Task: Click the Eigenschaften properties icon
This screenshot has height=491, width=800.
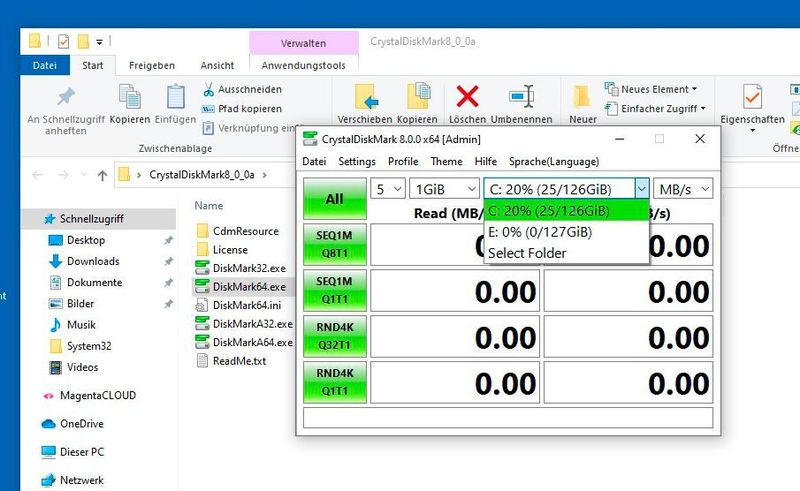Action: point(753,96)
